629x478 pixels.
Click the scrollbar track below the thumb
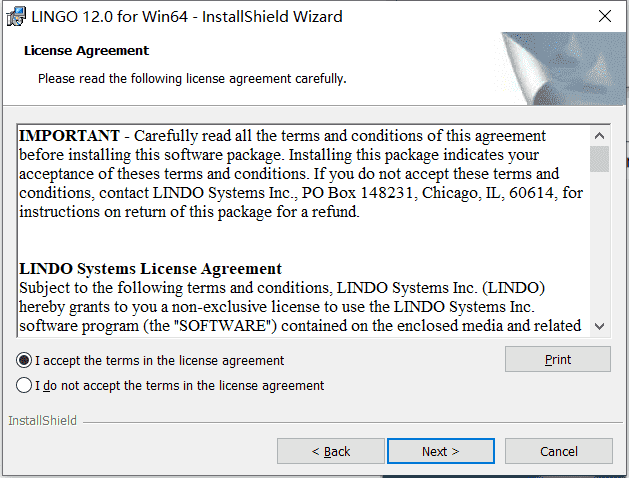pos(600,244)
